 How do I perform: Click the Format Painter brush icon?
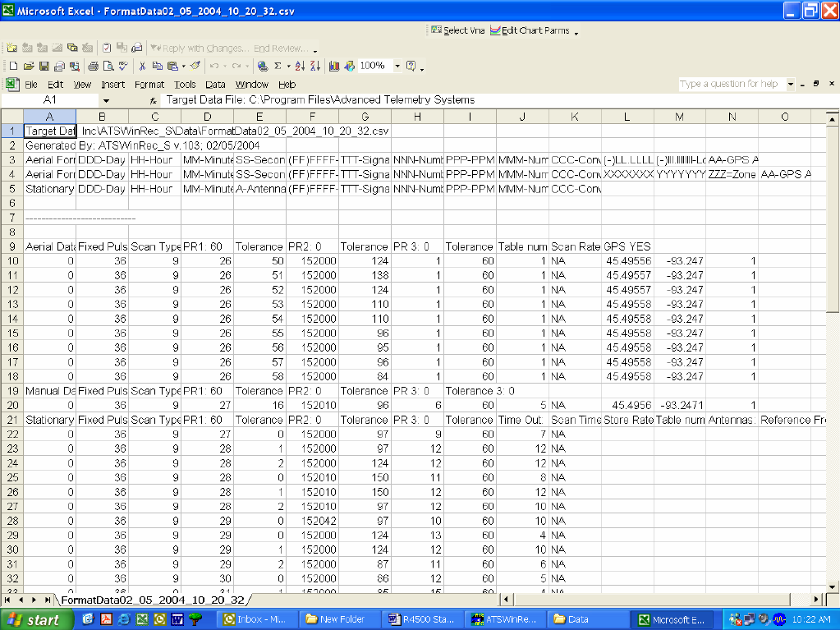[x=195, y=66]
